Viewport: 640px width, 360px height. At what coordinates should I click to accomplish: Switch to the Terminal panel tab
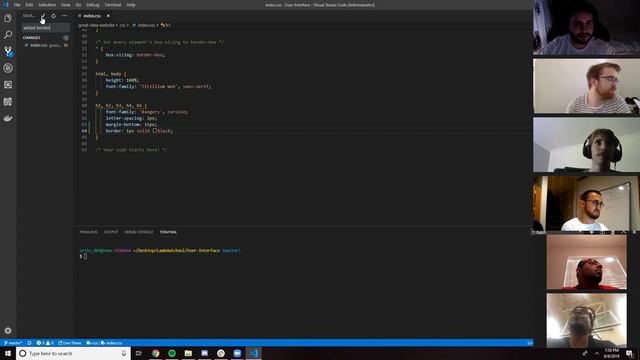(168, 232)
